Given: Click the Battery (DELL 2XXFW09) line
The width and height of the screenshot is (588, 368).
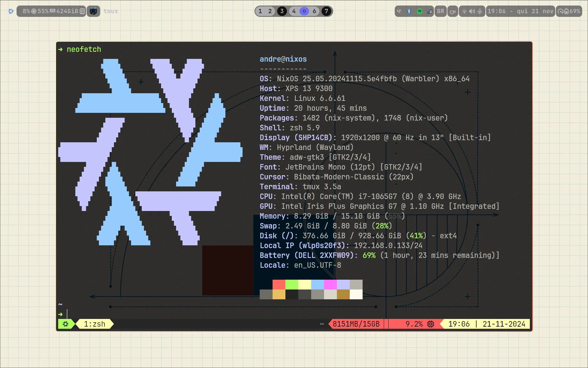Looking at the screenshot, I should click(379, 255).
